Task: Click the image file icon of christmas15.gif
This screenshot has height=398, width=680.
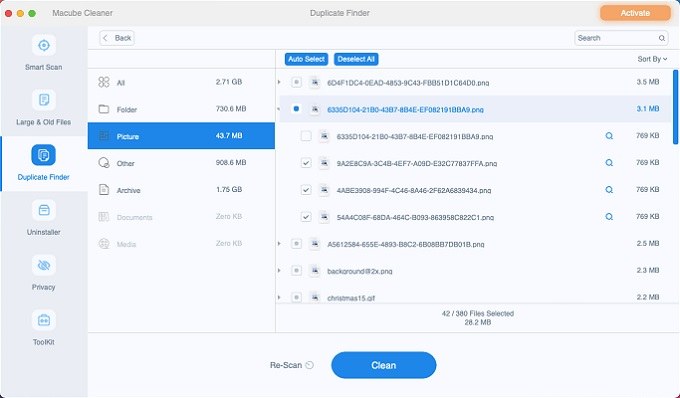Action: 315,297
